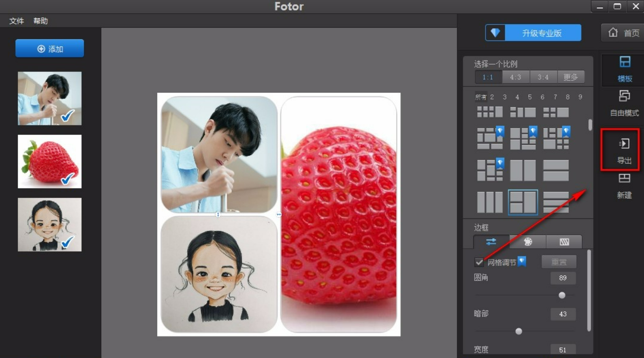Pick the two vertical columns template
The image size is (644, 358).
pyautogui.click(x=523, y=170)
